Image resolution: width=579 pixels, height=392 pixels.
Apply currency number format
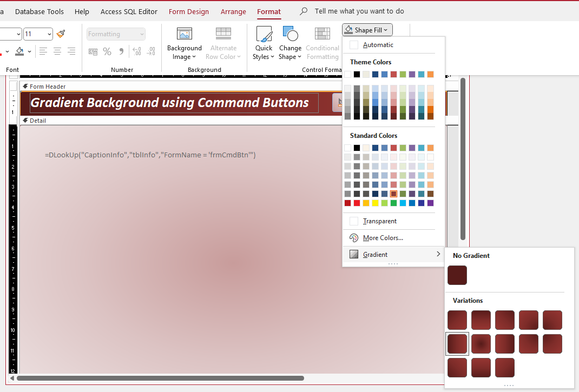click(x=93, y=51)
